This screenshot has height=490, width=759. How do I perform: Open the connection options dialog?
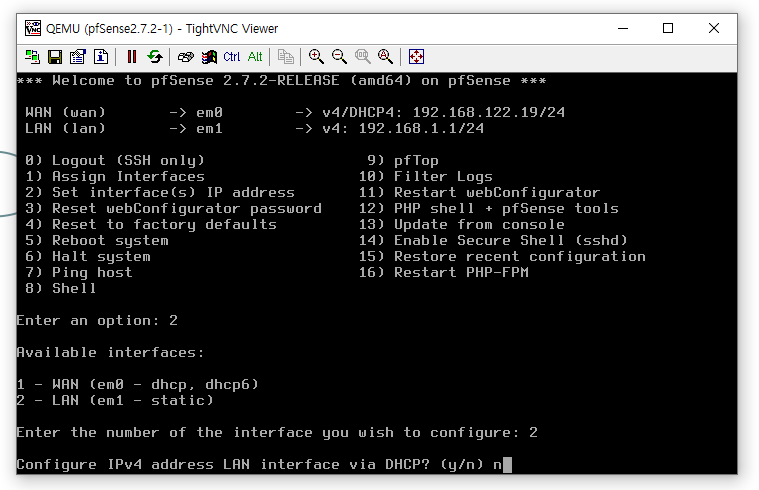(x=77, y=57)
